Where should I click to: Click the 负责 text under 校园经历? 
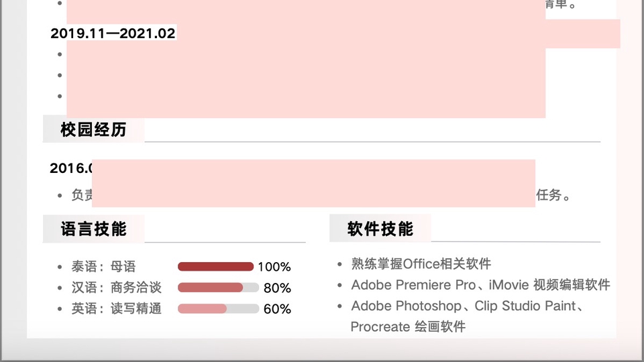tap(82, 195)
